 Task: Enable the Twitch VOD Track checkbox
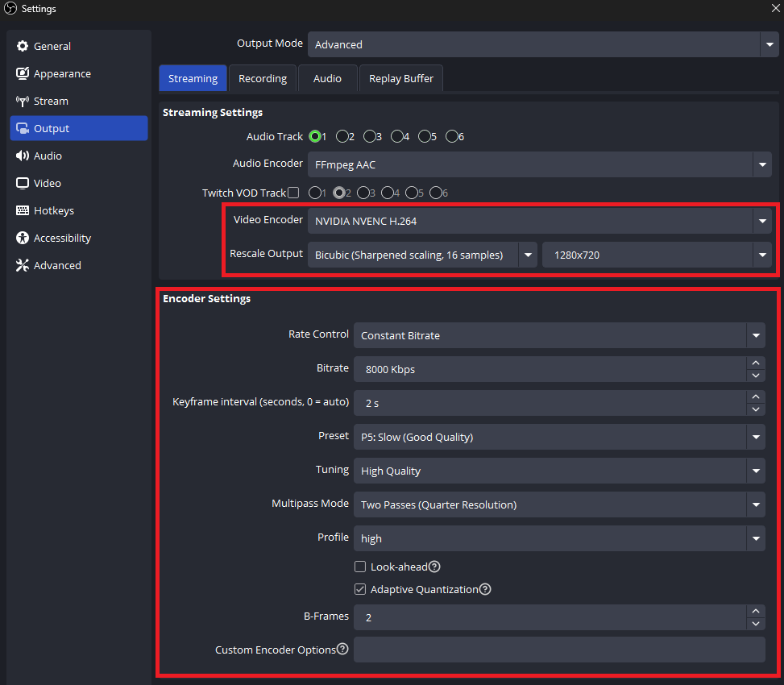pyautogui.click(x=293, y=193)
